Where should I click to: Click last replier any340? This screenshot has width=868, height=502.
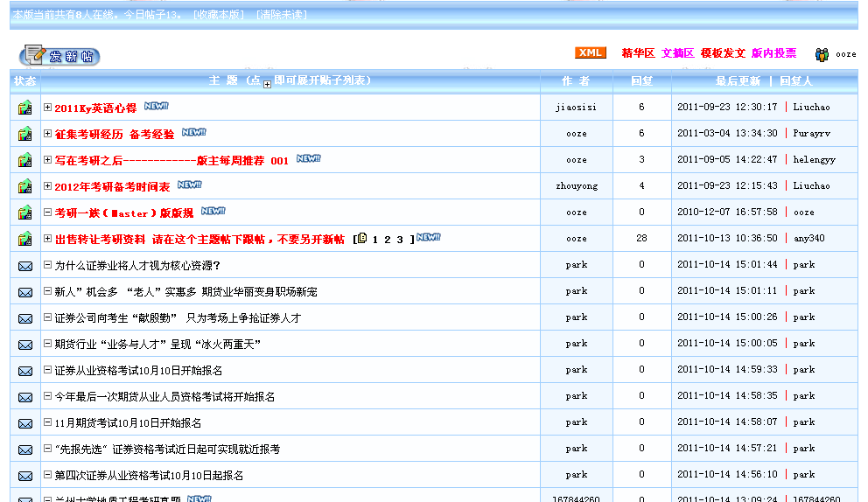[809, 239]
